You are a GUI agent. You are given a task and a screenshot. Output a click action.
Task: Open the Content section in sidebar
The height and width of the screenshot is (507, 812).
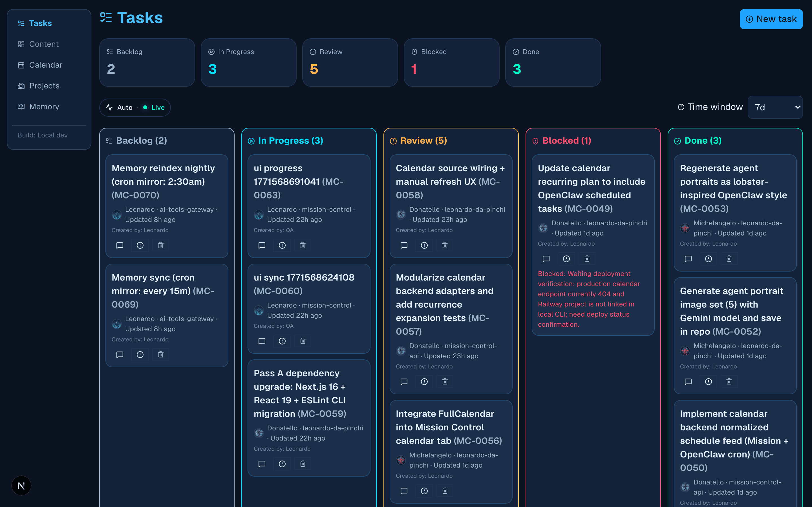tap(44, 44)
